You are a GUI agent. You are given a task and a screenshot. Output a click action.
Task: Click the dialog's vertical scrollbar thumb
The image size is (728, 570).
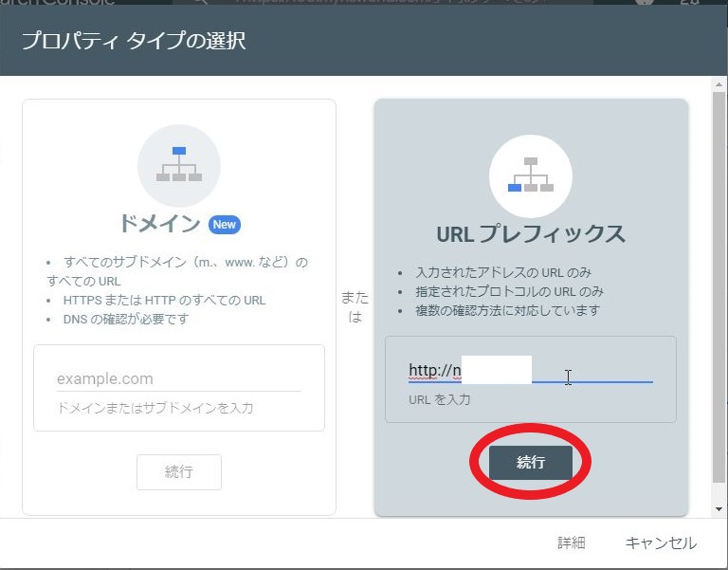[719, 287]
